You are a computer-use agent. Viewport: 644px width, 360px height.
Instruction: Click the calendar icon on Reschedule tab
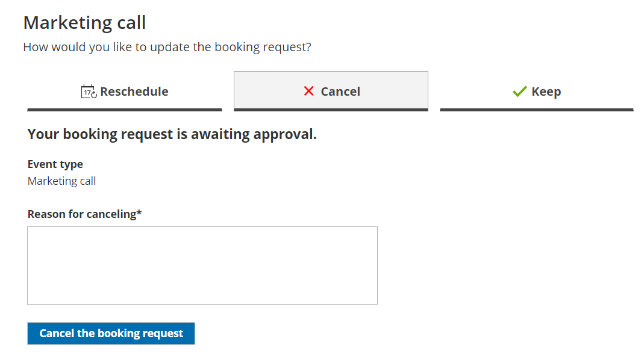(x=89, y=92)
